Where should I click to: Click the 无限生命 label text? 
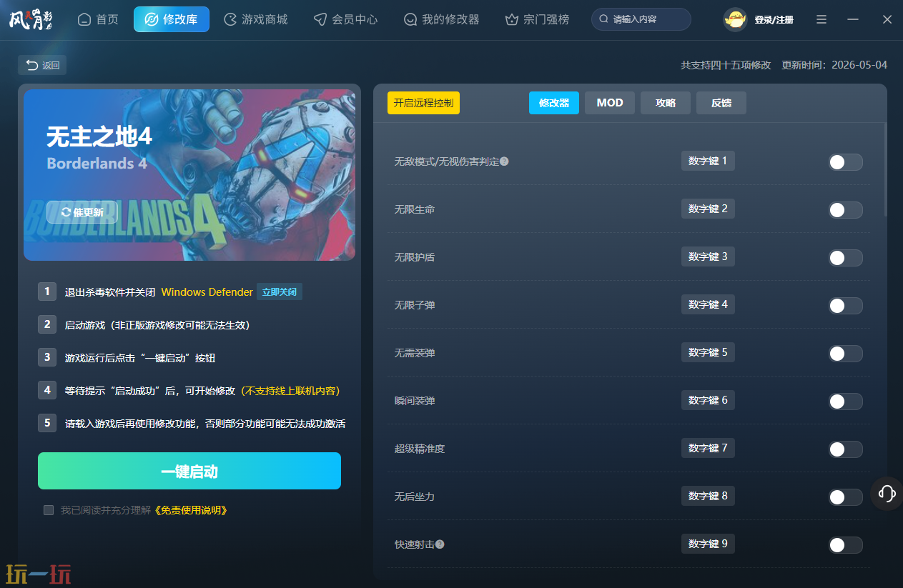(415, 209)
